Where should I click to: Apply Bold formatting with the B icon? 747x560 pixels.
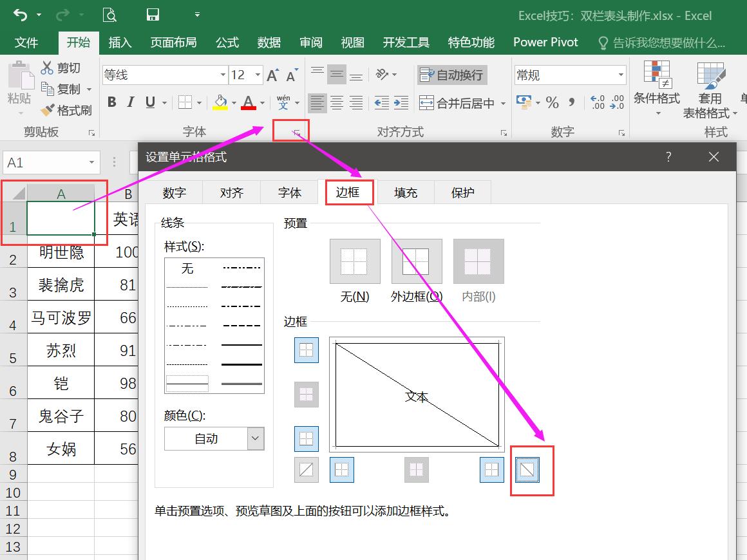(x=111, y=102)
